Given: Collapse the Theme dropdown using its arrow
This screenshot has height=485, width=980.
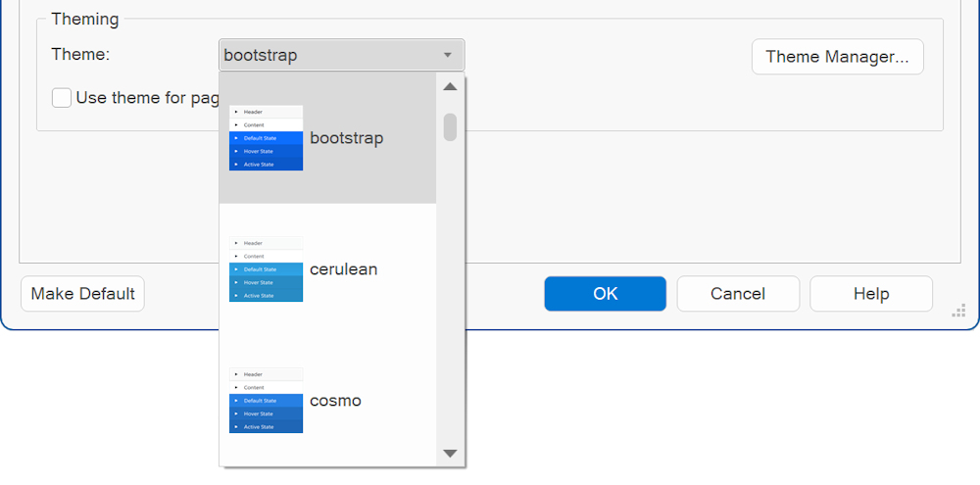Looking at the screenshot, I should (x=447, y=56).
